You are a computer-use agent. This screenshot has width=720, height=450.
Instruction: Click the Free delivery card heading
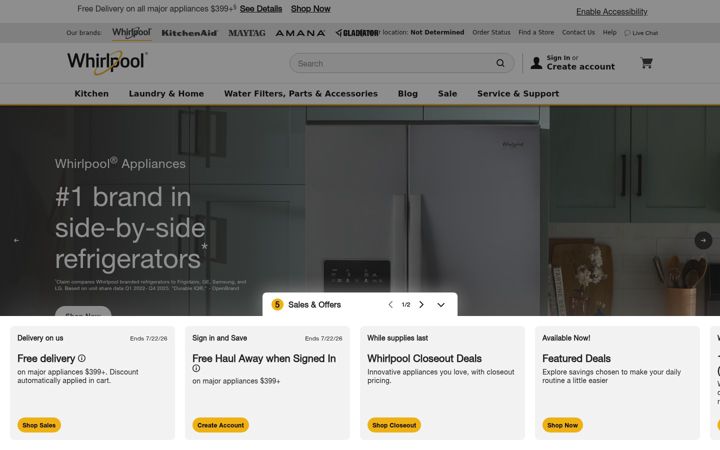coord(46,358)
